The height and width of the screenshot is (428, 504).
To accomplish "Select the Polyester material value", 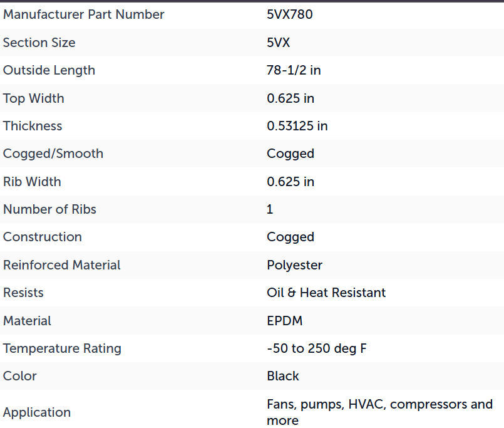I will click(294, 266).
